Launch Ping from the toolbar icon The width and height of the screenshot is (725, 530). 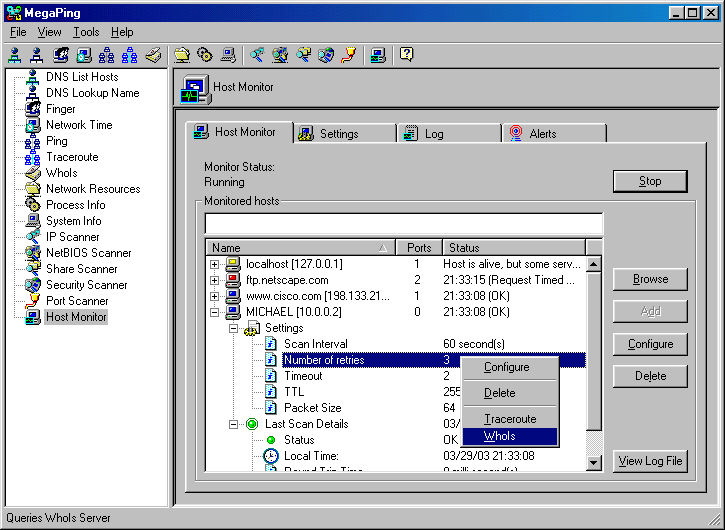click(106, 55)
